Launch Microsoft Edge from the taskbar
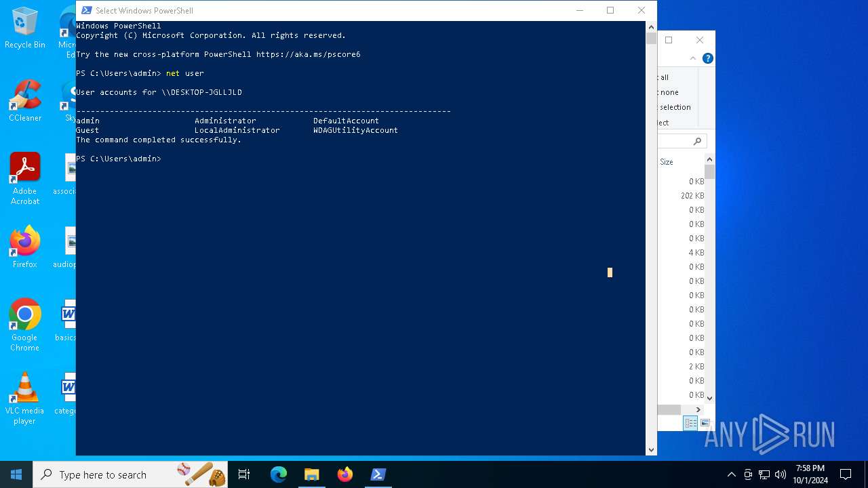The width and height of the screenshot is (868, 488). (279, 474)
